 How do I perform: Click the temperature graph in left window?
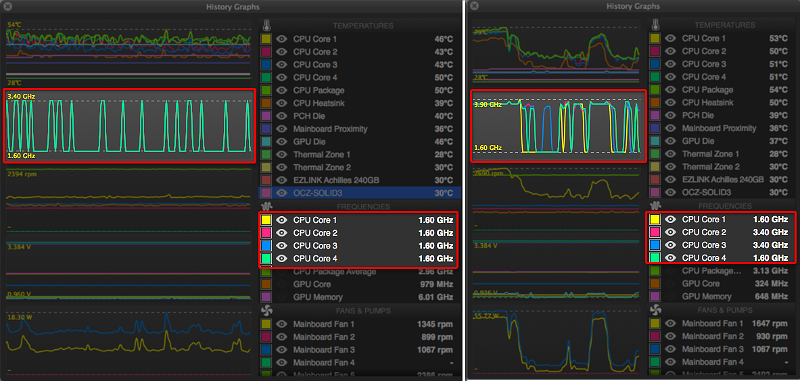(129, 53)
